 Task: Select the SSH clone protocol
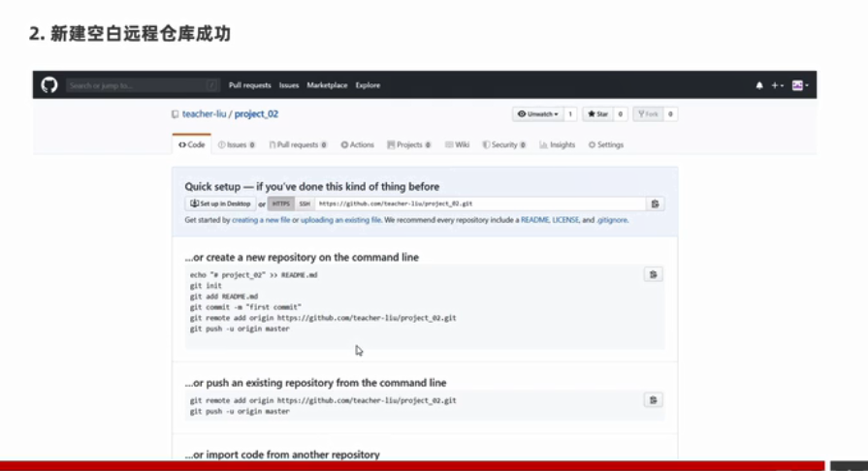pos(305,204)
